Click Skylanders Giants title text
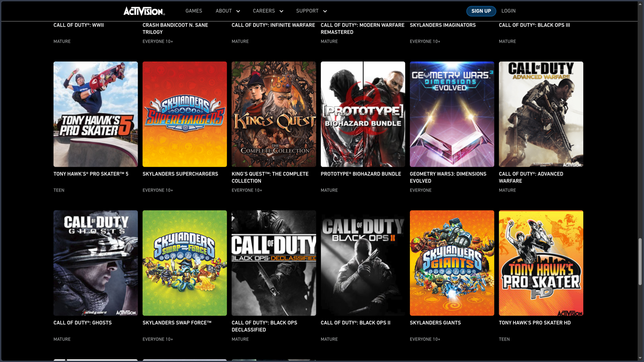The width and height of the screenshot is (644, 362). (x=435, y=323)
